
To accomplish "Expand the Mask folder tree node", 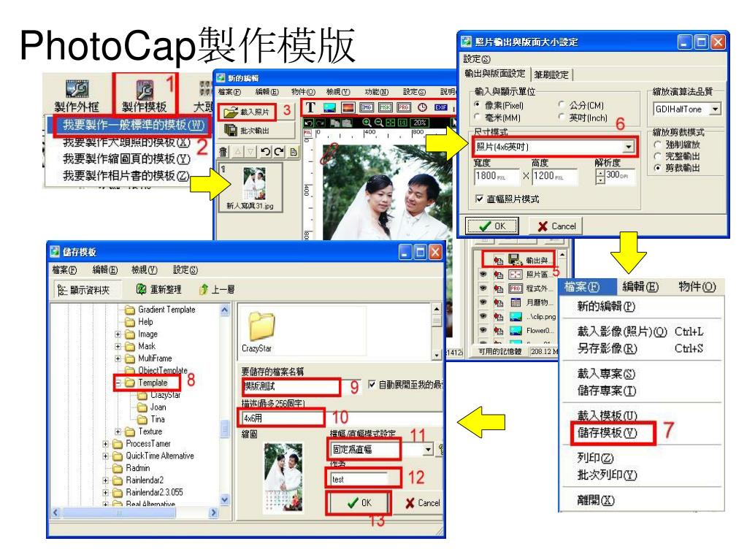I will [x=118, y=346].
